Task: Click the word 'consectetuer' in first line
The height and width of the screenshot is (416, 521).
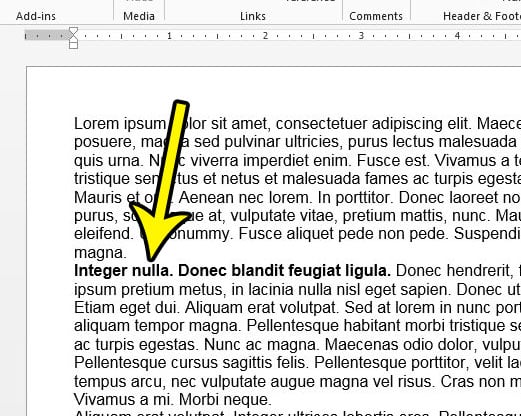Action: pos(321,124)
